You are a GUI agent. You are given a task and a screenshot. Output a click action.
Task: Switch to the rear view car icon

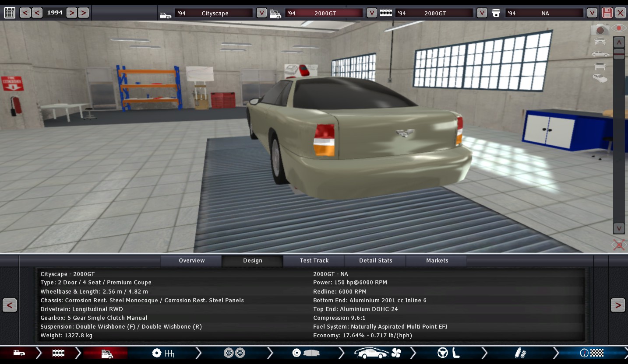tap(600, 66)
